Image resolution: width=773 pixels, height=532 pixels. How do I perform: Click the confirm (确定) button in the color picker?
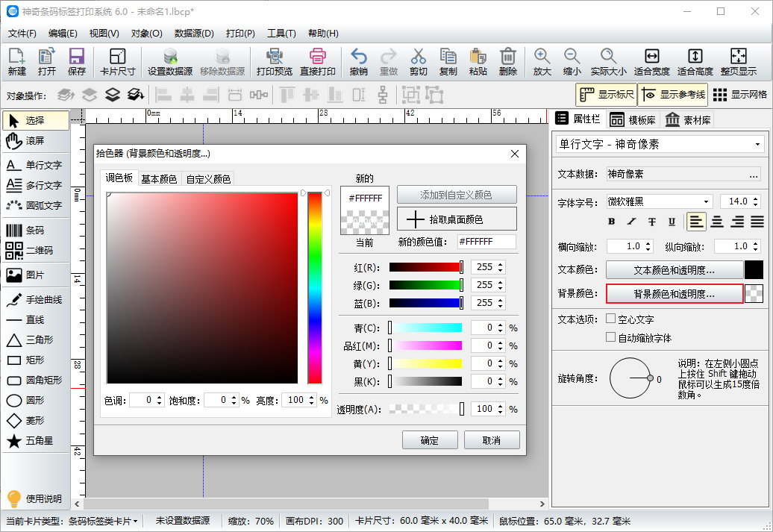pos(430,440)
